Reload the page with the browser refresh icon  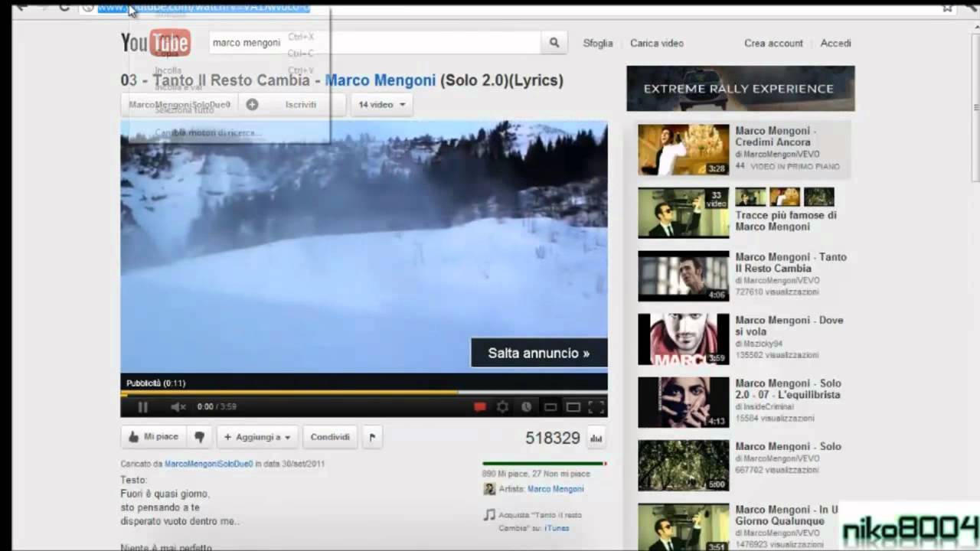click(x=64, y=7)
